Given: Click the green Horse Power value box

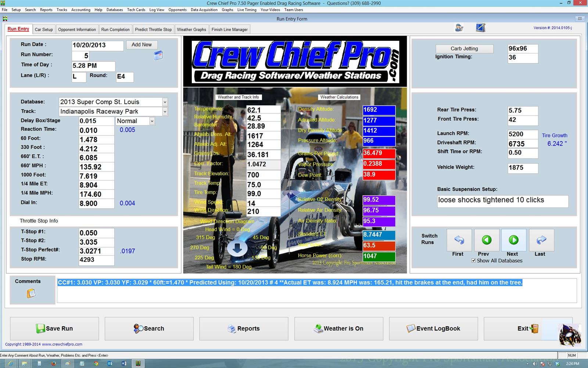Looking at the screenshot, I should (x=379, y=256).
